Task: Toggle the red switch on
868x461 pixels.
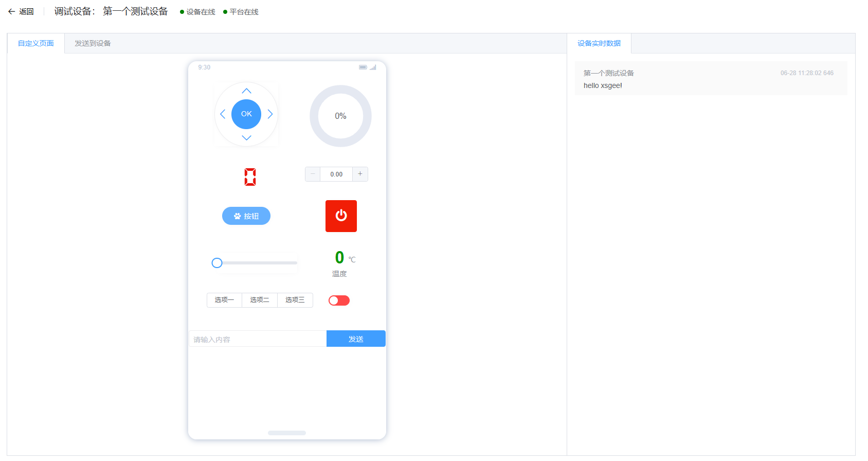Action: 339,300
